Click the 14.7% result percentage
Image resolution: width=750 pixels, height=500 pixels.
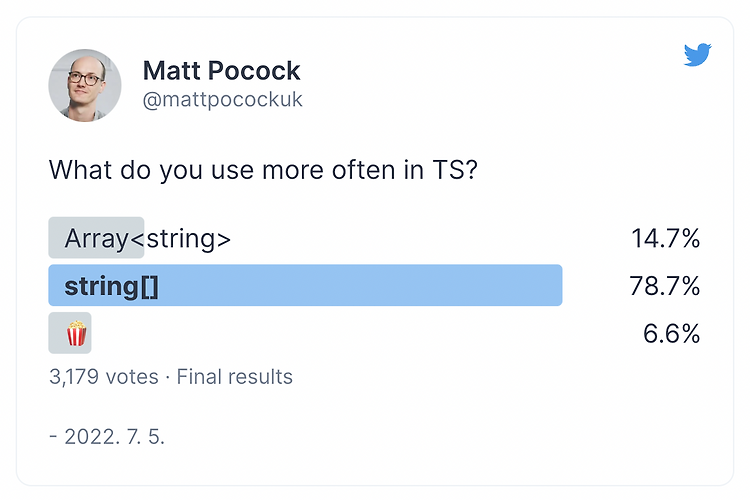[664, 238]
